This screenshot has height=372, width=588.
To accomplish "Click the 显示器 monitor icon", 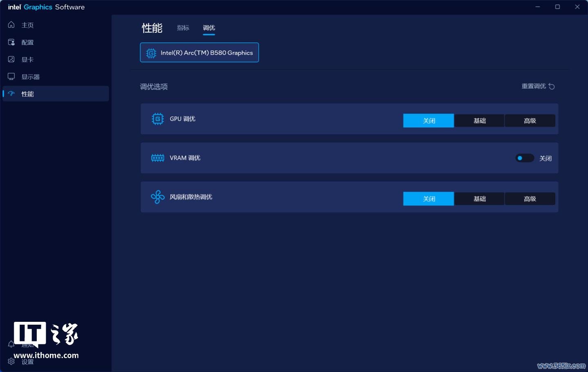I will click(x=11, y=76).
